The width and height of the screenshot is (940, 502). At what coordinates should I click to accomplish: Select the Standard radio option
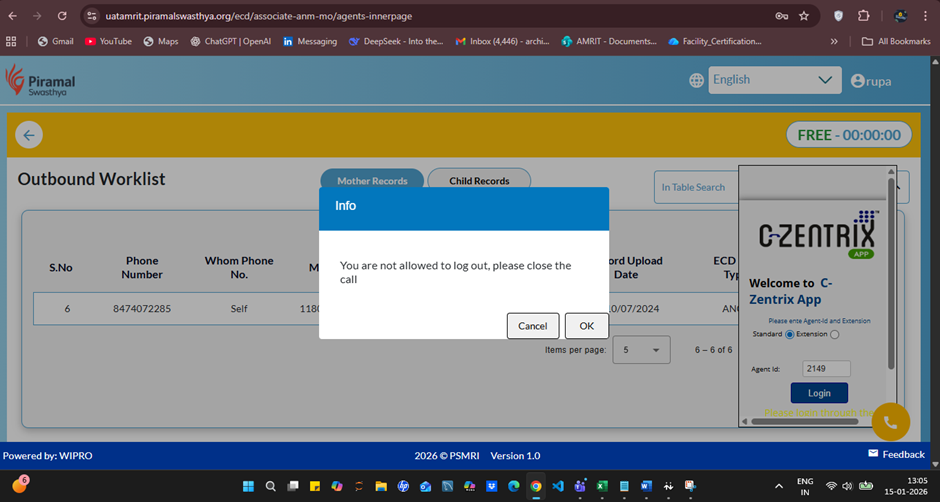(790, 334)
